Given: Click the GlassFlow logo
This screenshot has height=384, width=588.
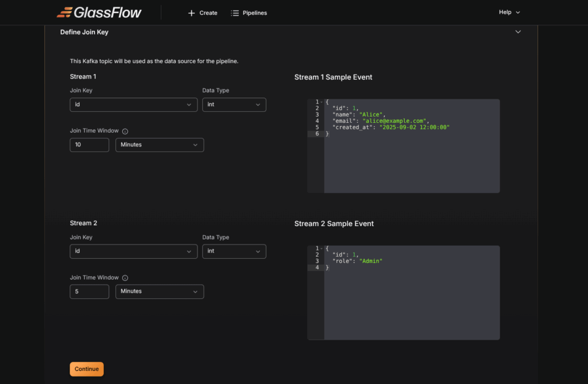Looking at the screenshot, I should pos(99,13).
